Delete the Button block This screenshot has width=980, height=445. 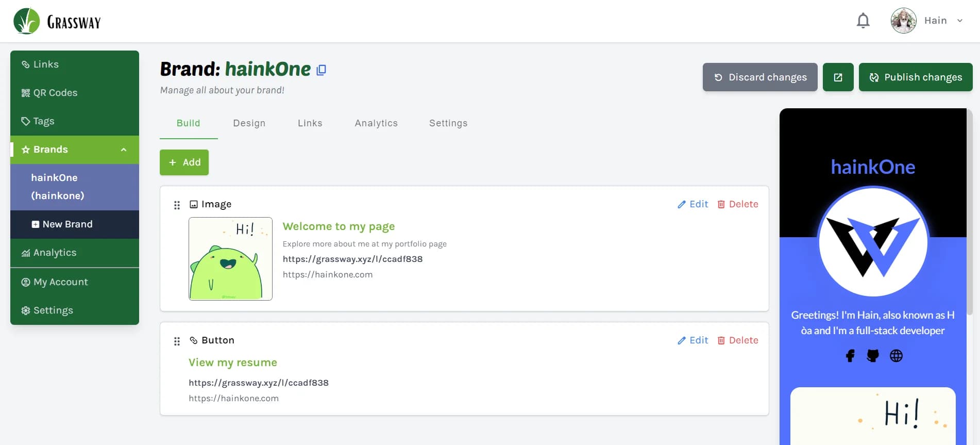[738, 340]
